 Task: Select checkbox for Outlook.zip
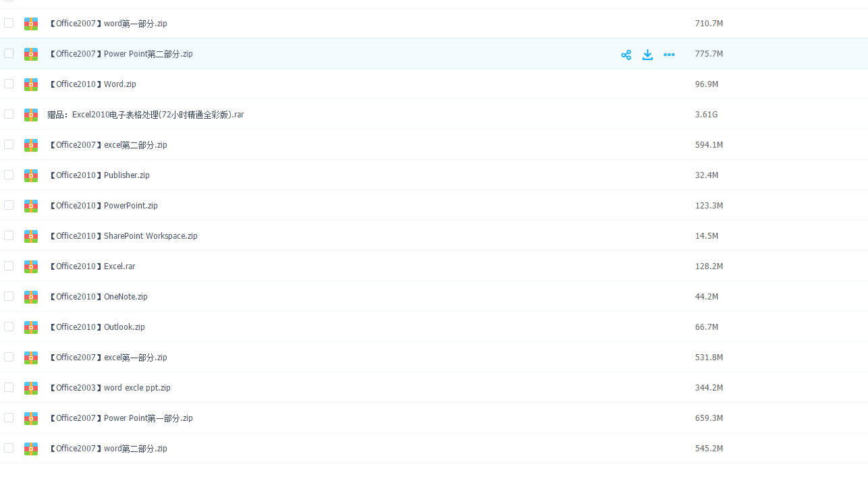pyautogui.click(x=9, y=327)
